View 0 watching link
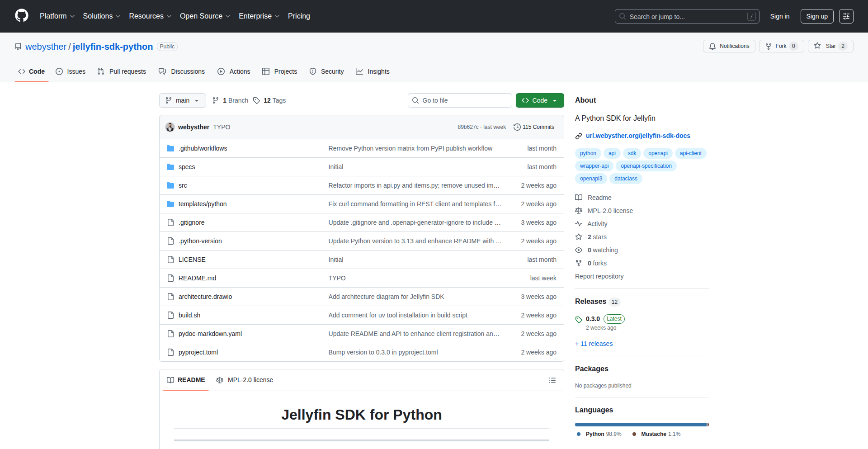Screen dimensions: 868x449 coord(596,250)
